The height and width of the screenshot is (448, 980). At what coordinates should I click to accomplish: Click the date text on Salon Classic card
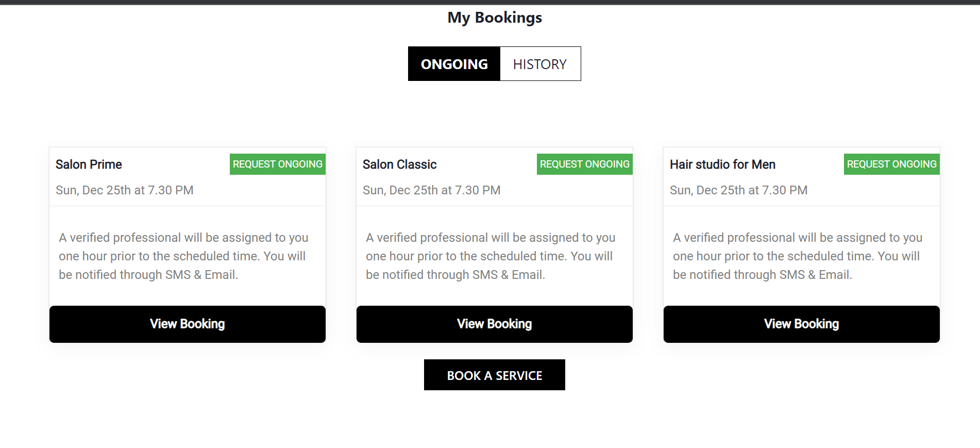(x=431, y=190)
